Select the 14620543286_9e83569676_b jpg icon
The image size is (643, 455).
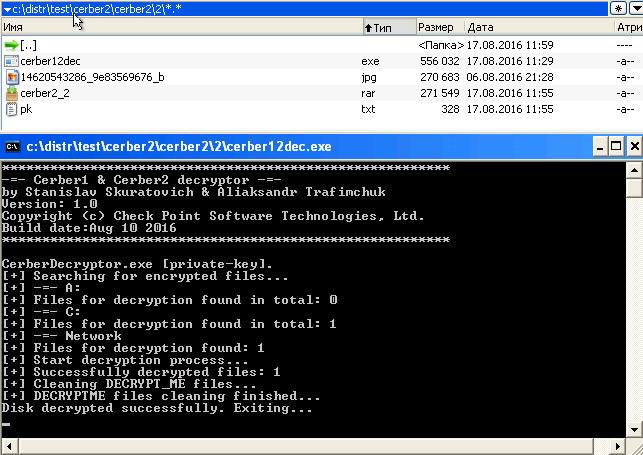point(12,77)
